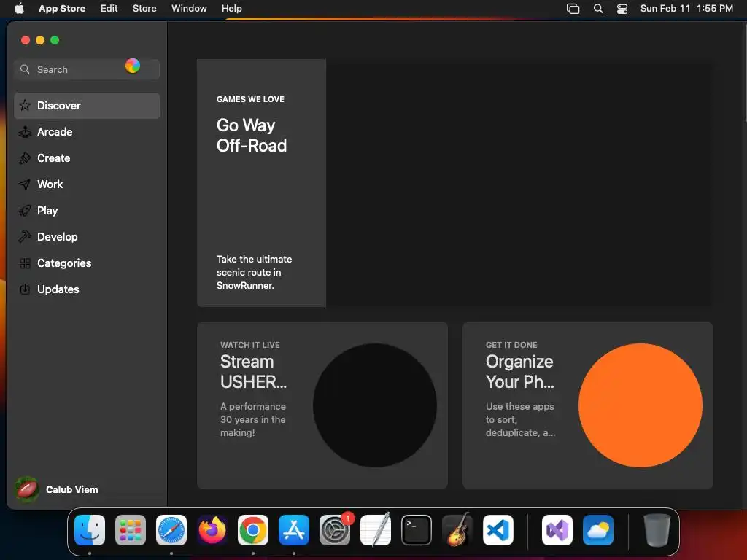Click the "GAMES WE LOVE" label
Viewport: 747px width, 560px height.
coord(250,99)
